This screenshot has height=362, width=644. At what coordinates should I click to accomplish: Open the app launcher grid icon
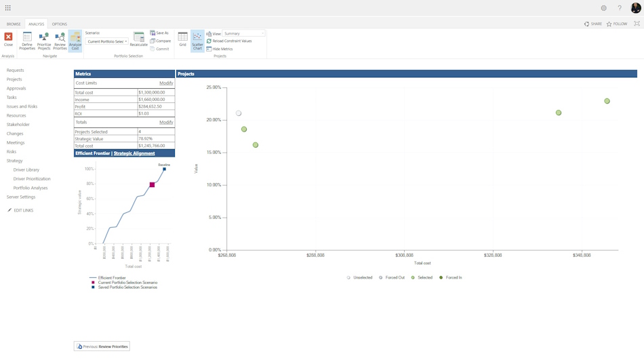pyautogui.click(x=8, y=8)
